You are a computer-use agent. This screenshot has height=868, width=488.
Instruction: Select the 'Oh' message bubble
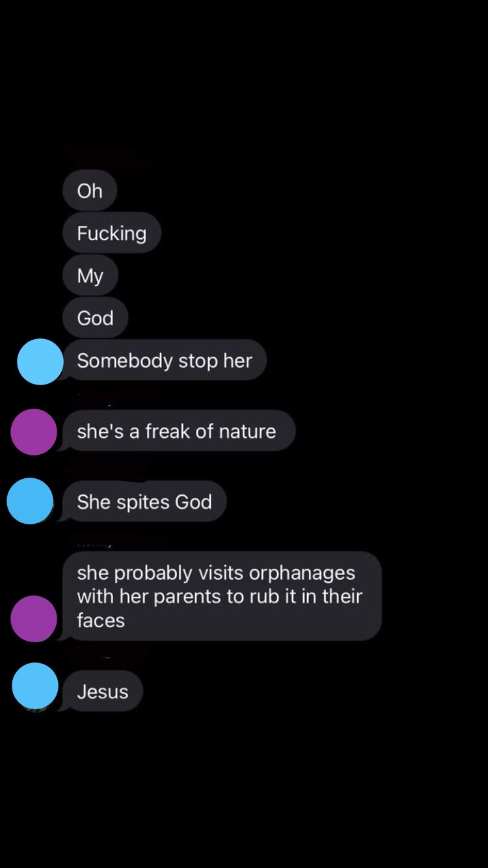[x=90, y=191]
